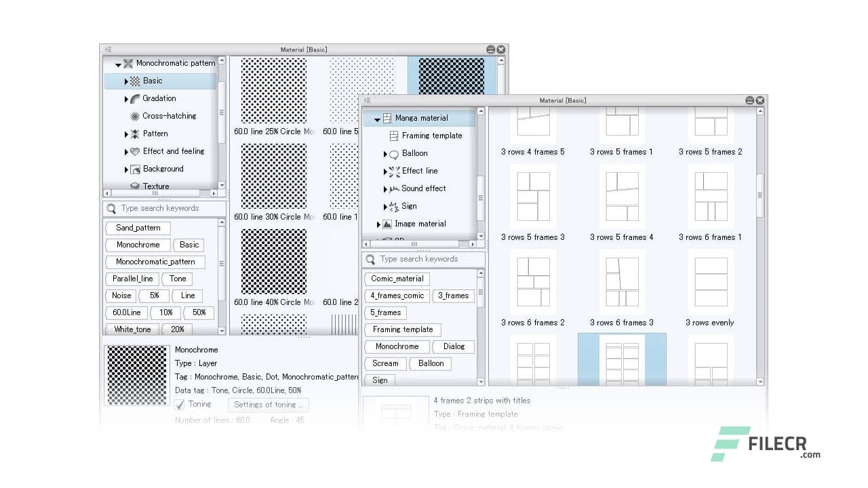Image resolution: width=868 pixels, height=488 pixels.
Task: Select the Sound effect icon
Action: (x=394, y=188)
